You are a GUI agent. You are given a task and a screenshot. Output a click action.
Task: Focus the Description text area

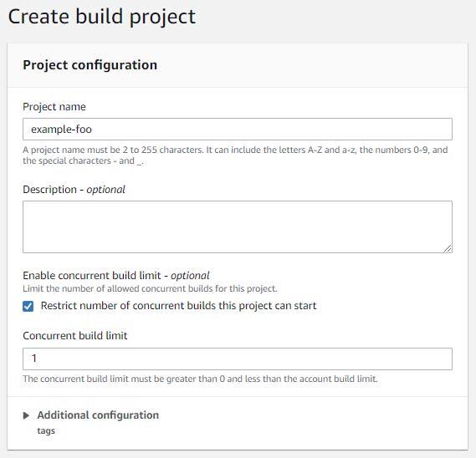(238, 226)
